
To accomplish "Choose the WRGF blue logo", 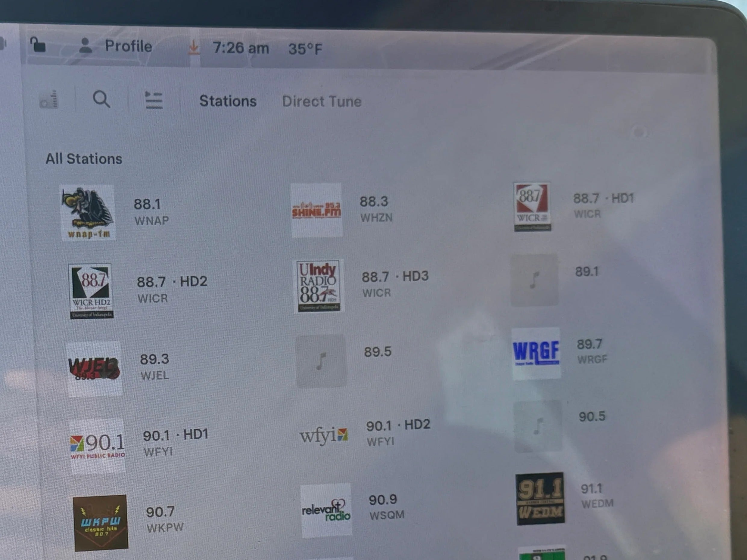I will point(536,353).
